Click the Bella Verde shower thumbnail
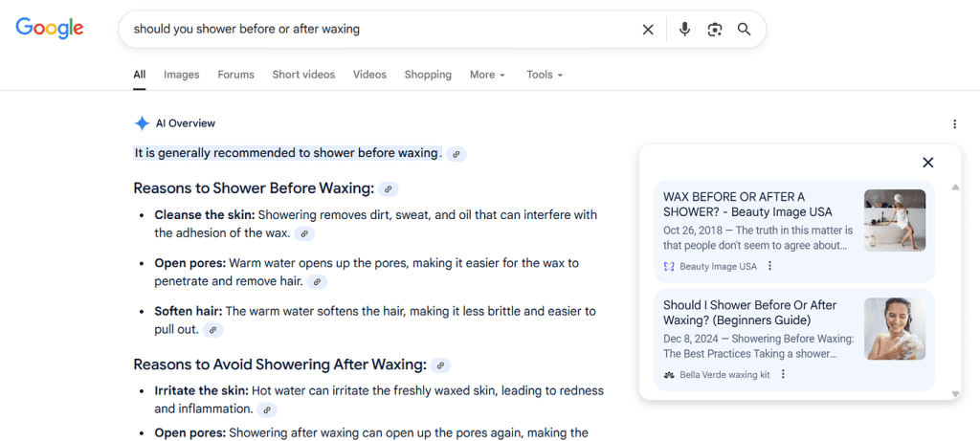Screen dimensions: 980x441 click(895, 328)
